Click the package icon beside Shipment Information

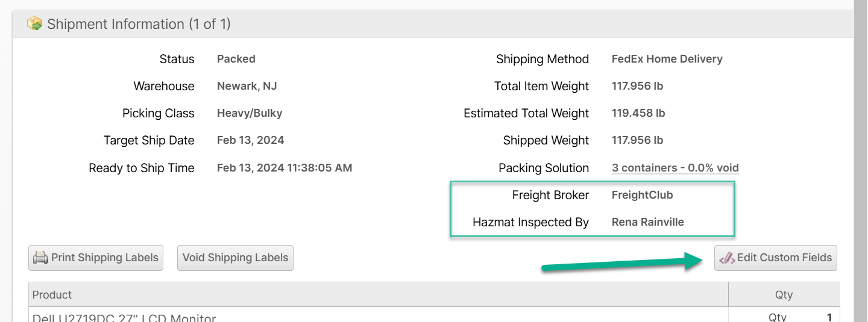coord(34,24)
